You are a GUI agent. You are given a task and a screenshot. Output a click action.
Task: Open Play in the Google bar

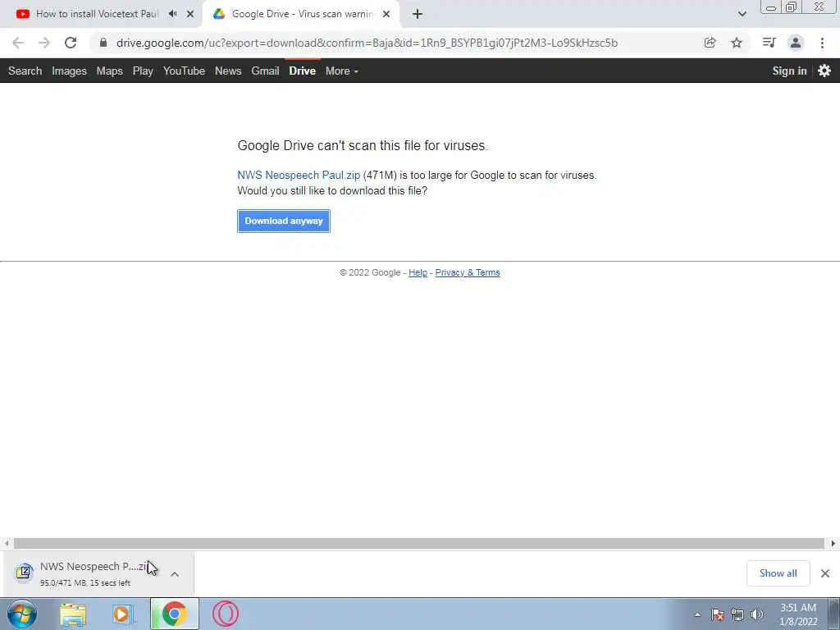pos(143,71)
